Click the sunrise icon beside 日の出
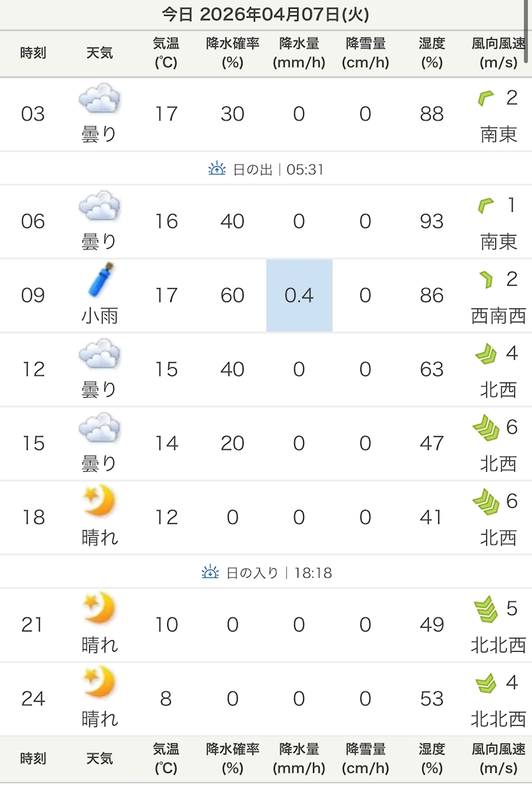Screen dimensions: 532x805 click(217, 169)
